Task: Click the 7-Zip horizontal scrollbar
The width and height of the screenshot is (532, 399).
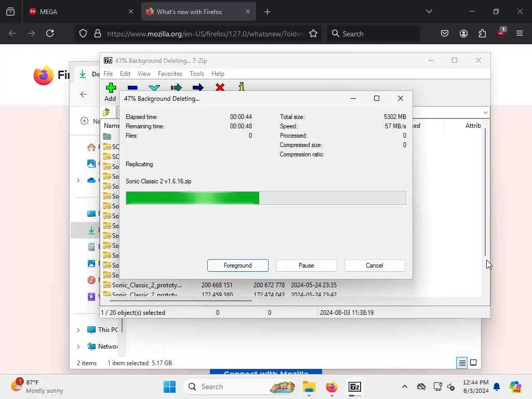Action: click(x=180, y=300)
